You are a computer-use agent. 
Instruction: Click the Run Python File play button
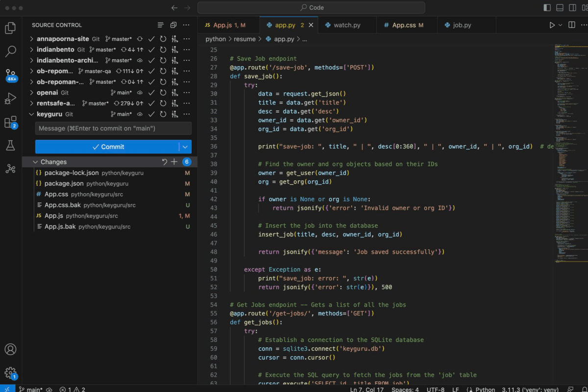(552, 25)
